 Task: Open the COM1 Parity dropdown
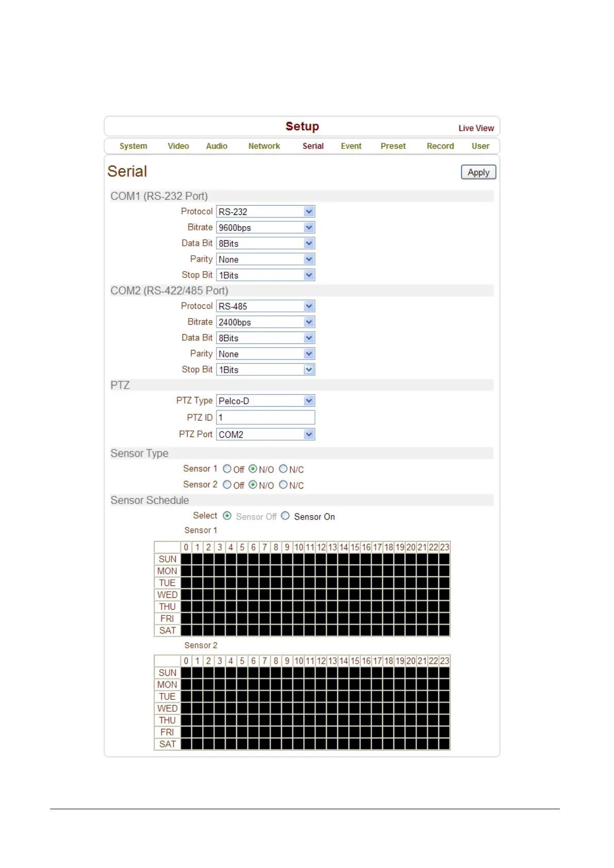click(265, 260)
